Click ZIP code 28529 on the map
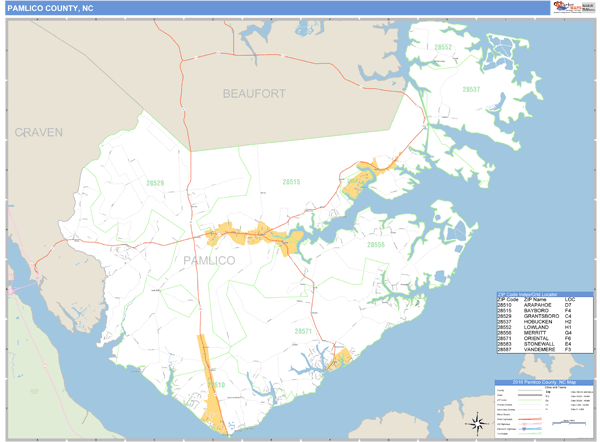Image resolution: width=600 pixels, height=442 pixels. point(154,183)
